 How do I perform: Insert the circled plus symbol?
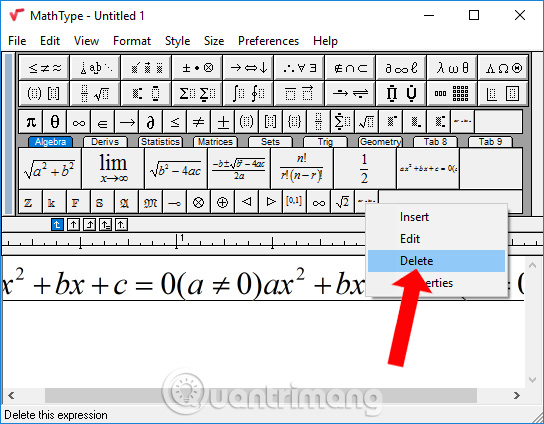tap(222, 202)
